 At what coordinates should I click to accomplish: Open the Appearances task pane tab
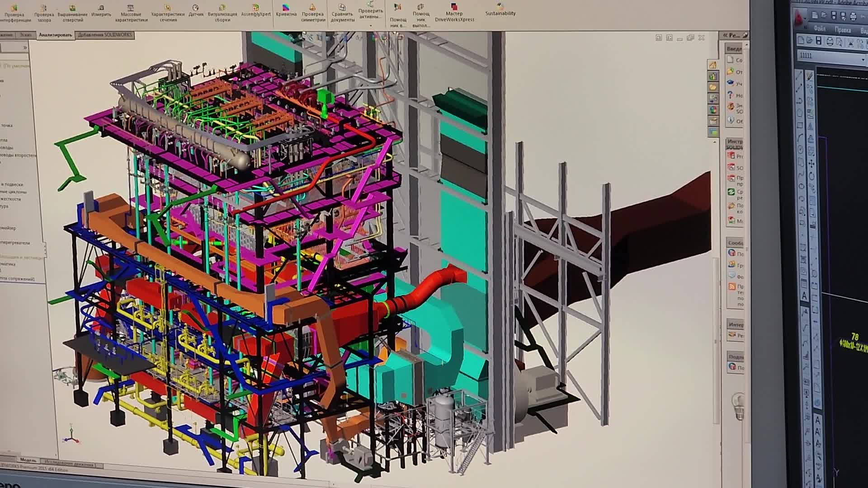coord(713,110)
